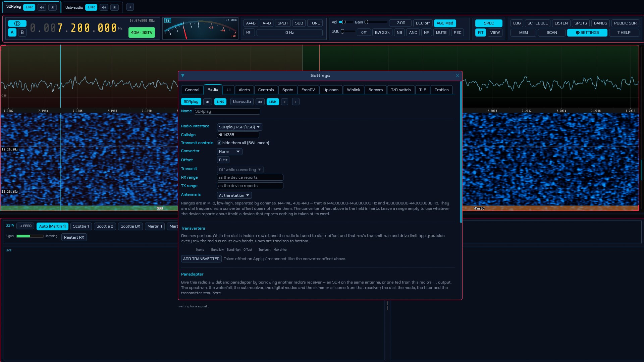Open the BW 3.2k bandwidth selector
The width and height of the screenshot is (644, 362).
(x=382, y=33)
